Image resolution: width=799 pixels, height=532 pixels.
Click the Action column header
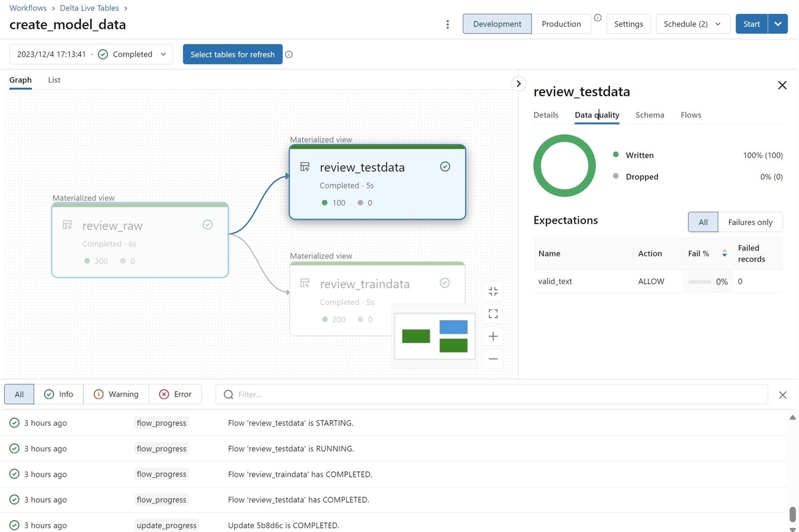650,254
